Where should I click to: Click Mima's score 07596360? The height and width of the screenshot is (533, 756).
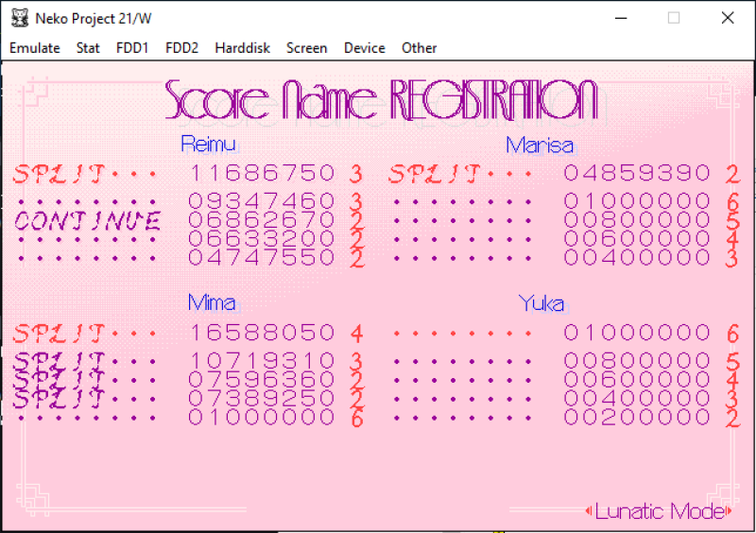[x=262, y=380]
